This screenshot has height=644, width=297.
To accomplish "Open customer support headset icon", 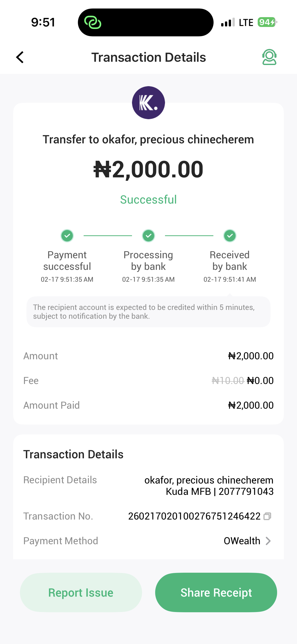I will (x=269, y=57).
